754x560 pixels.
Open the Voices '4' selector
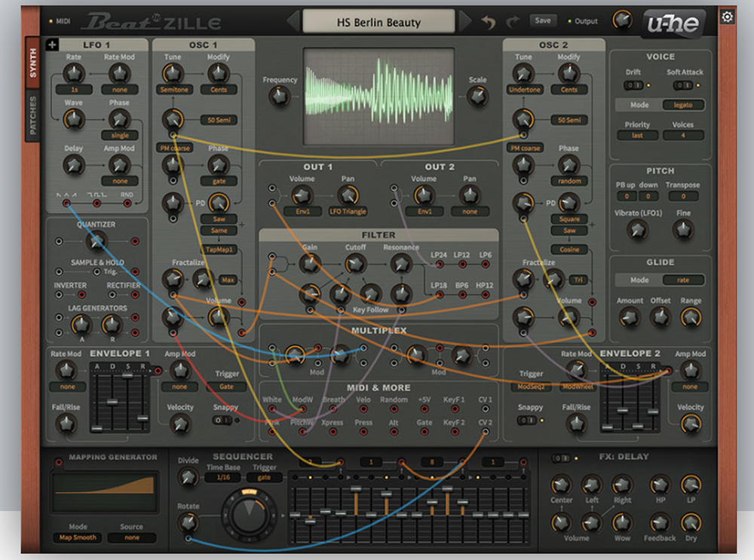point(683,135)
